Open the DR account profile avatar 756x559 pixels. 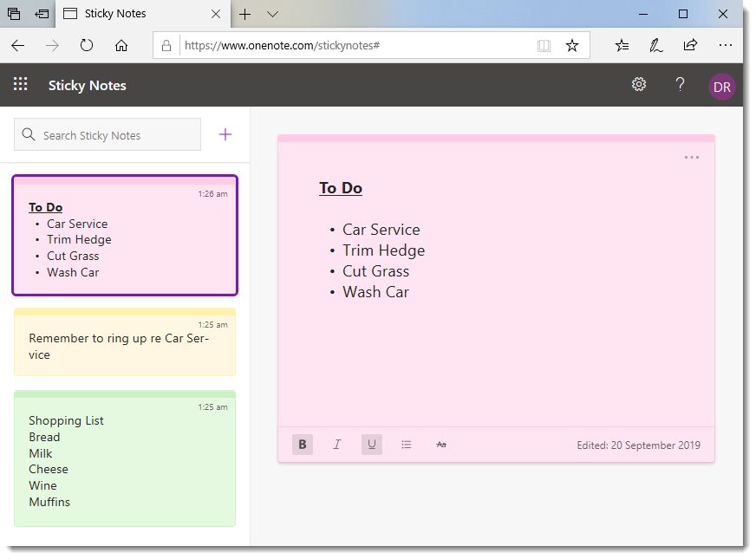[722, 86]
